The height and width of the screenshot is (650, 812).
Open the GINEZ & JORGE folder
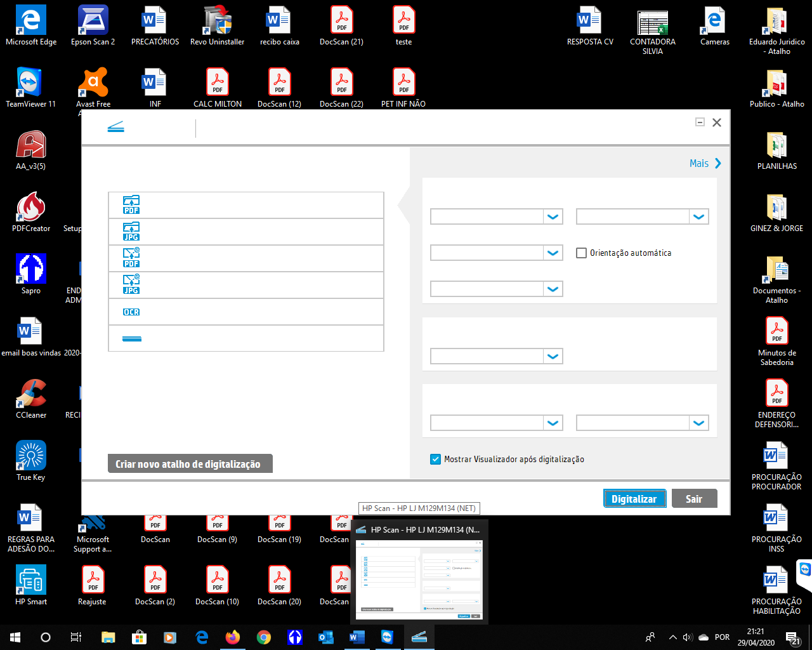tap(777, 212)
